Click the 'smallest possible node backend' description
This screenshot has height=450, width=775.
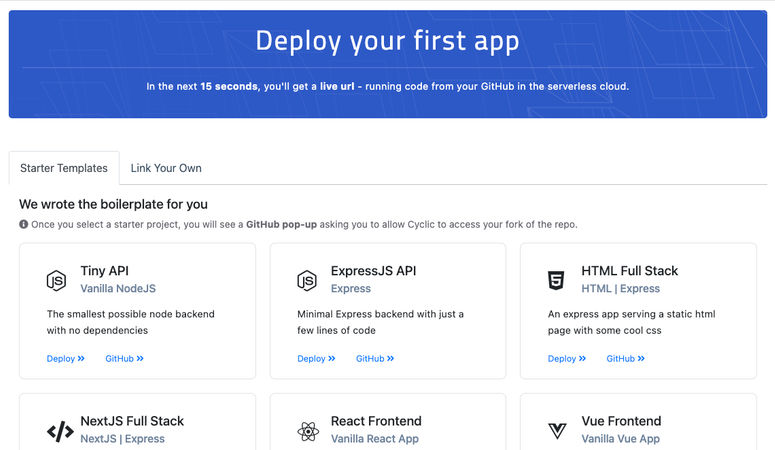pos(130,322)
